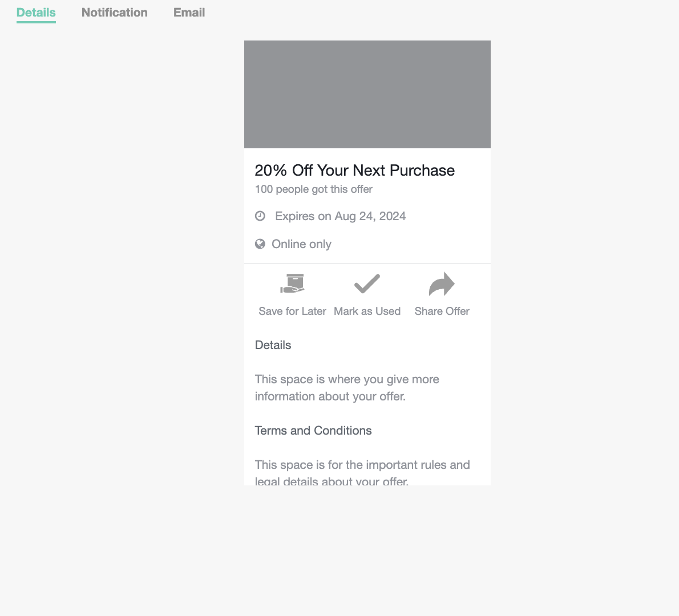Tap the Save for Later icon above its label
The image size is (679, 616).
point(292,284)
